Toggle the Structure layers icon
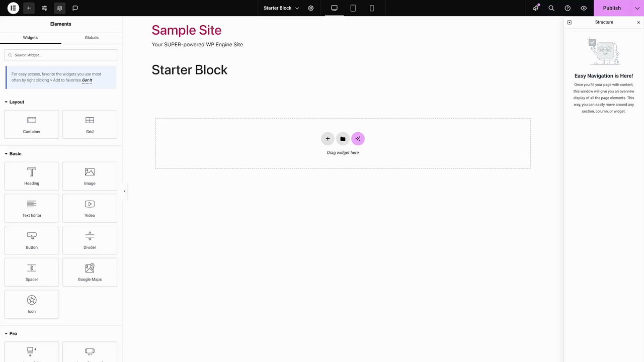Screen dimensions: 644x362 tap(60, 8)
